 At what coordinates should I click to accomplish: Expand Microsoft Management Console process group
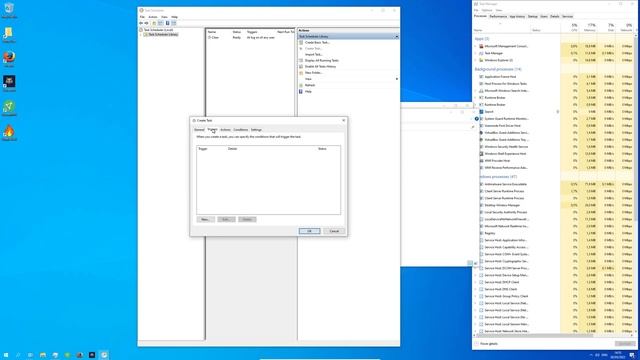tap(476, 46)
